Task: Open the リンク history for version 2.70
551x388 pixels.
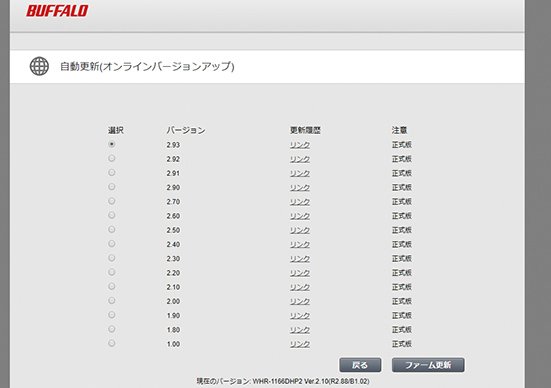Action: pos(300,202)
